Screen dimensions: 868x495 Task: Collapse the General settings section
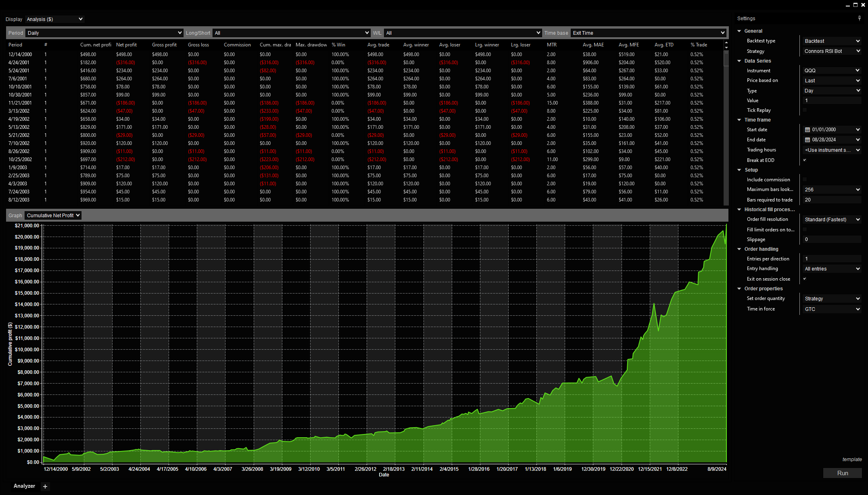739,31
